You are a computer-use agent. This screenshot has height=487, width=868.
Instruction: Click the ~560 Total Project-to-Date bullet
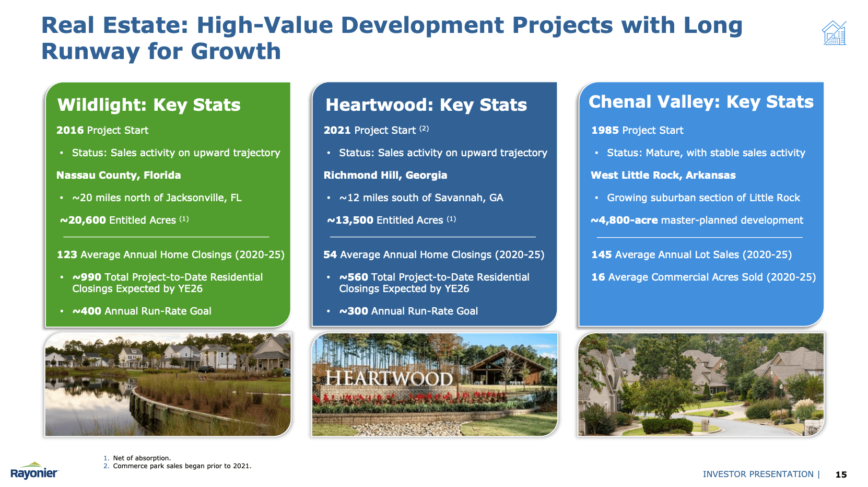434,283
